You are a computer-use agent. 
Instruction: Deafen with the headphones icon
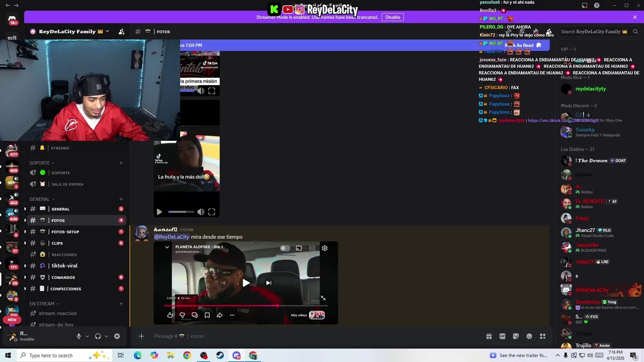point(98,336)
